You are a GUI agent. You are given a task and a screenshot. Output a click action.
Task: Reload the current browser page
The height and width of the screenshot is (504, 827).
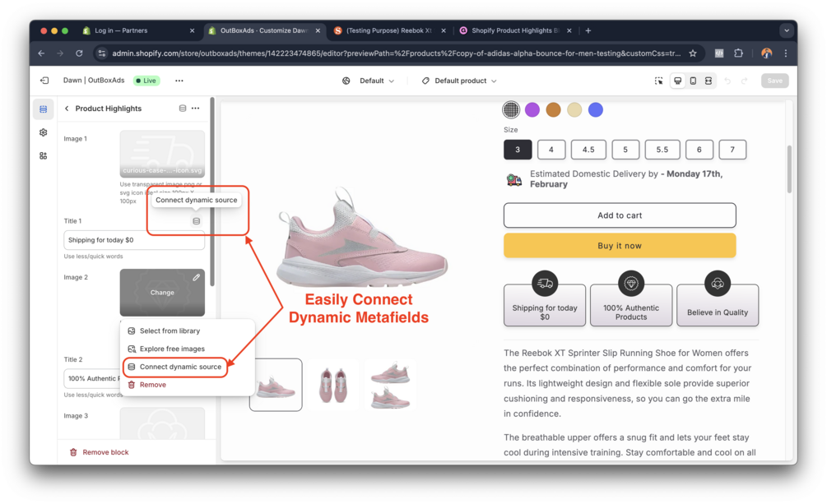[79, 53]
